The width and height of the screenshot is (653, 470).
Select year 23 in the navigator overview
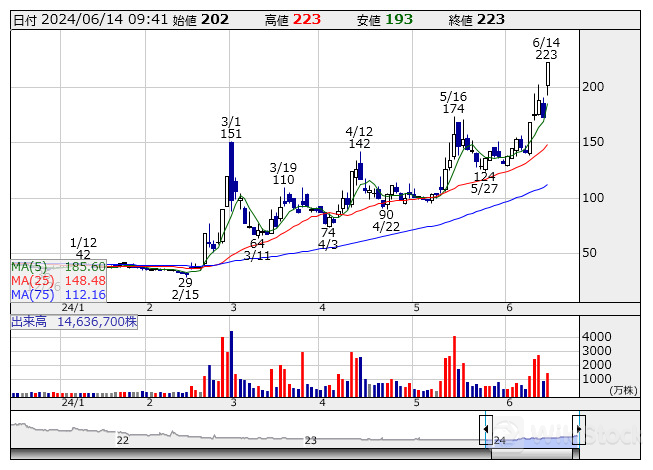(x=310, y=440)
